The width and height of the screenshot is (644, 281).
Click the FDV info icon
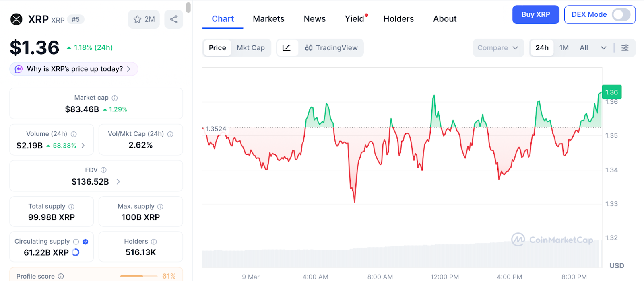tap(103, 170)
